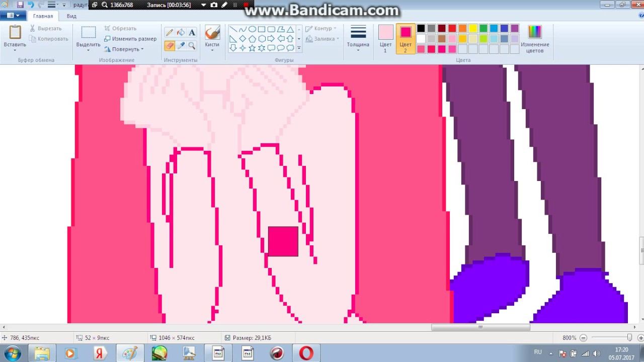Click the Save icon in quick access toolbar

[x=20, y=5]
